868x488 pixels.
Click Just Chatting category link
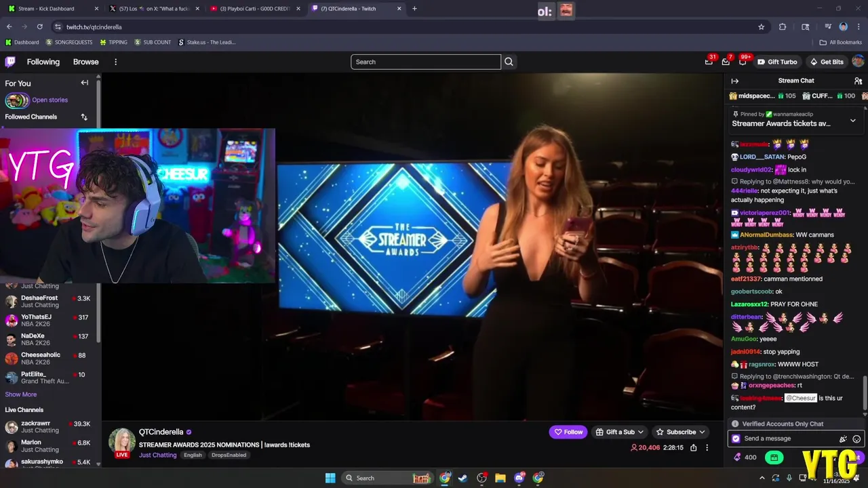coord(157,455)
